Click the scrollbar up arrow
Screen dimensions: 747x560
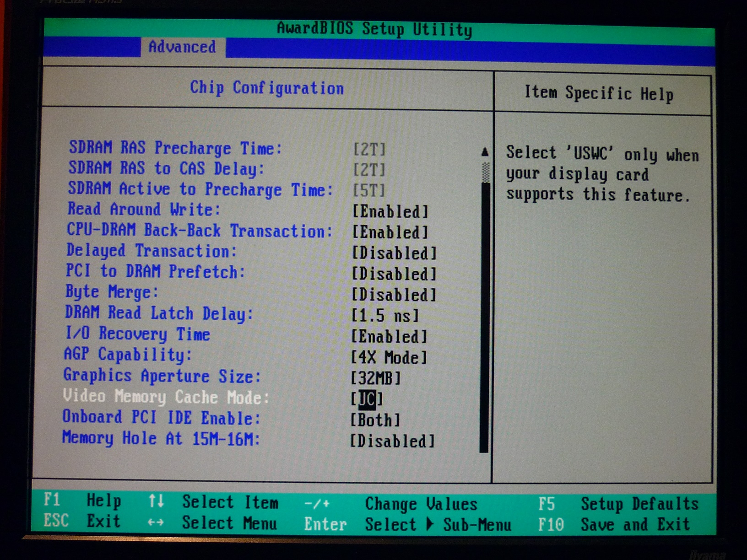coord(485,152)
